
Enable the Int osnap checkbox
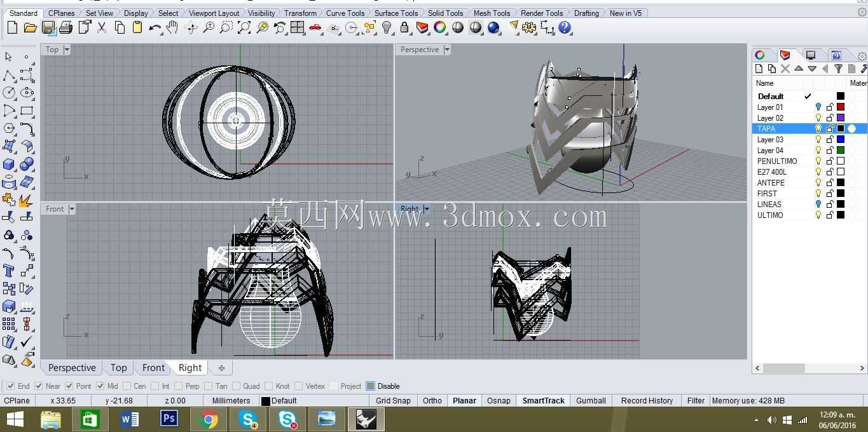coord(155,386)
